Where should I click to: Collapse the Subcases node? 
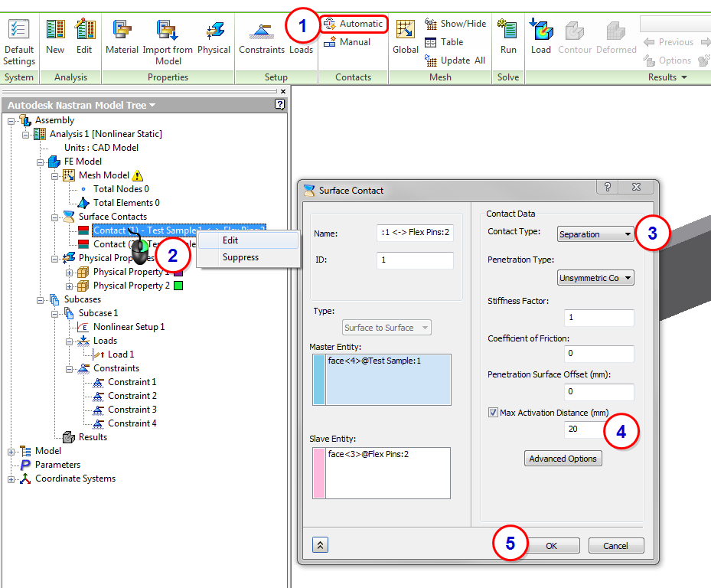(x=41, y=300)
